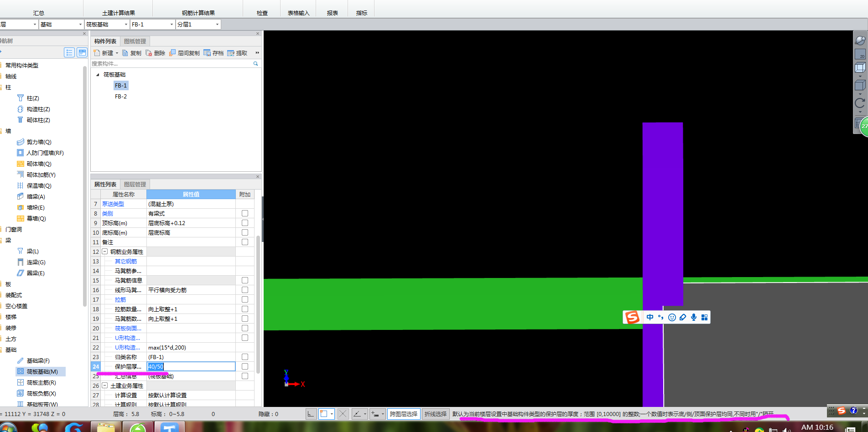Click the cross snap icon in status bar
The width and height of the screenshot is (868, 432).
[343, 414]
